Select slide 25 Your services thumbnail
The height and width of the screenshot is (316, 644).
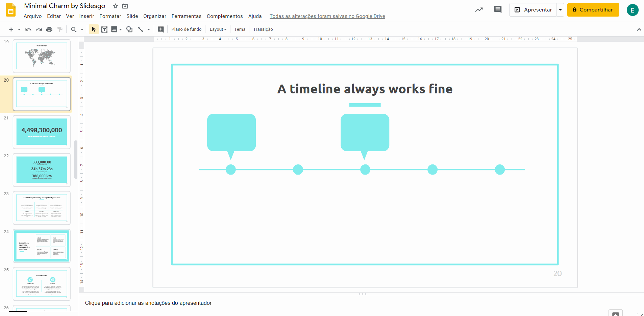42,284
